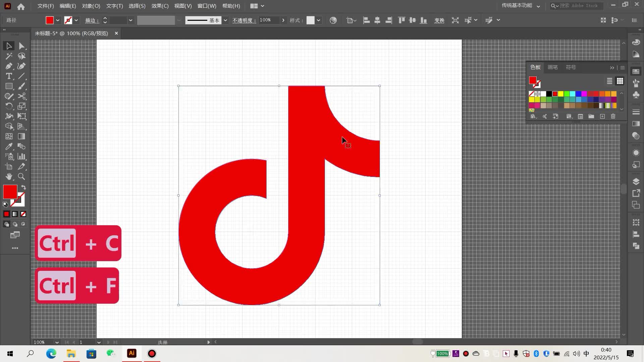Select the Rectangle tool
The image size is (644, 362).
tap(9, 86)
